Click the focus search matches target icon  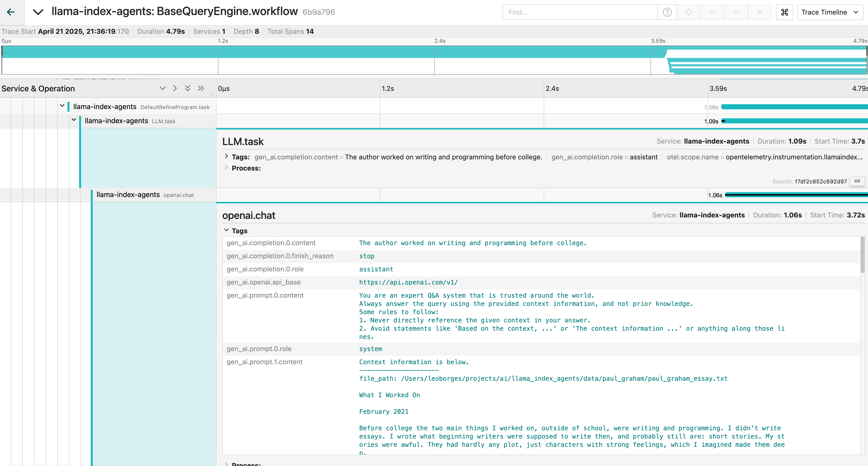(x=688, y=12)
